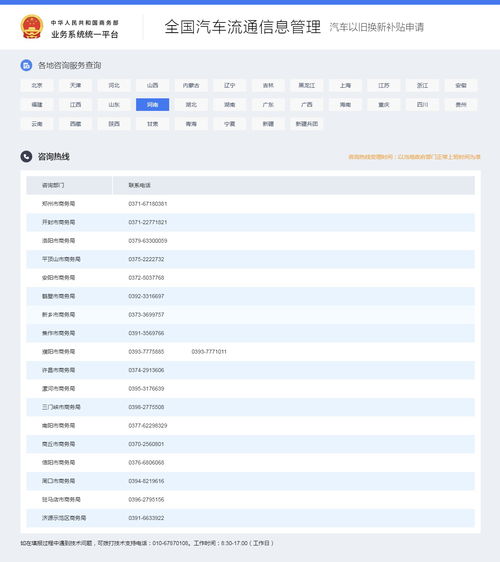
Task: View the 贵州 consultation numbers
Action: [x=461, y=105]
